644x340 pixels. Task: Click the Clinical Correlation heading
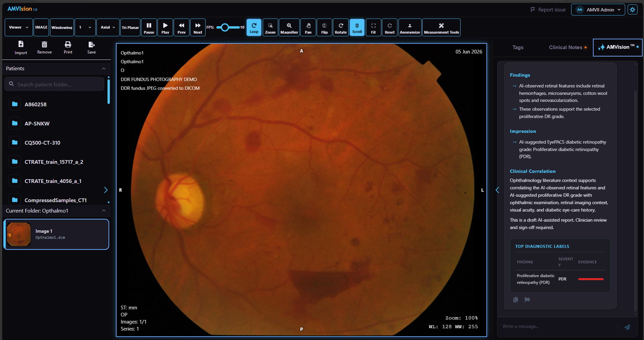(x=532, y=172)
